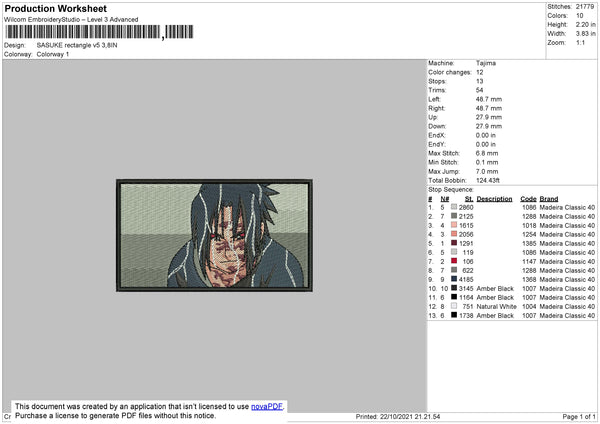Screen dimensions: 600x424
Task: Click the Total Bobbin value '124.43ft'
Action: [x=488, y=180]
